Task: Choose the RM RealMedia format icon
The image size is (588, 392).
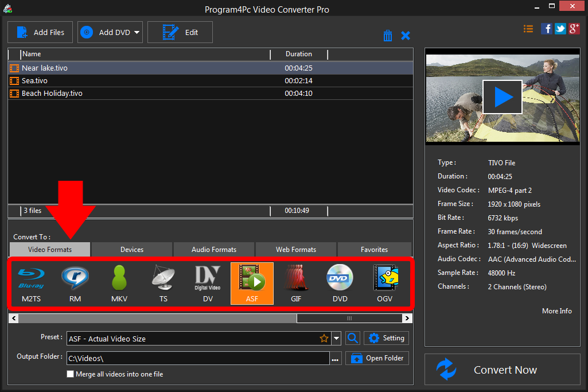Action: point(75,283)
